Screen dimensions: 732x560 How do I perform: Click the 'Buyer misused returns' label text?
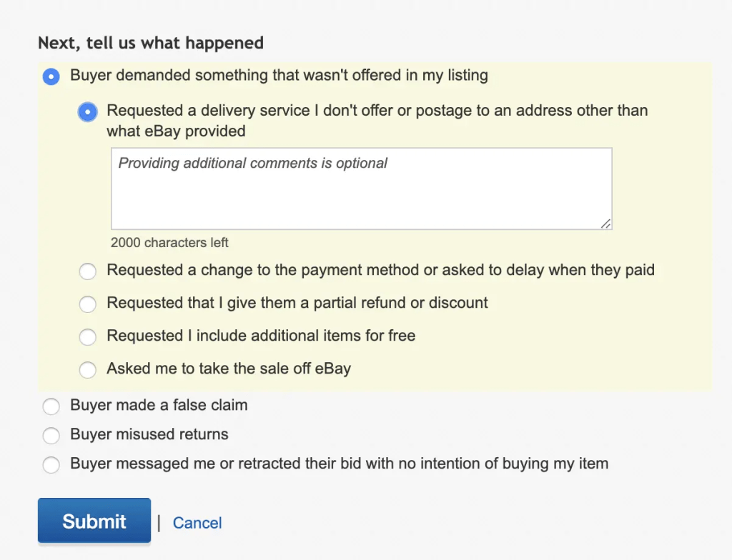click(149, 434)
